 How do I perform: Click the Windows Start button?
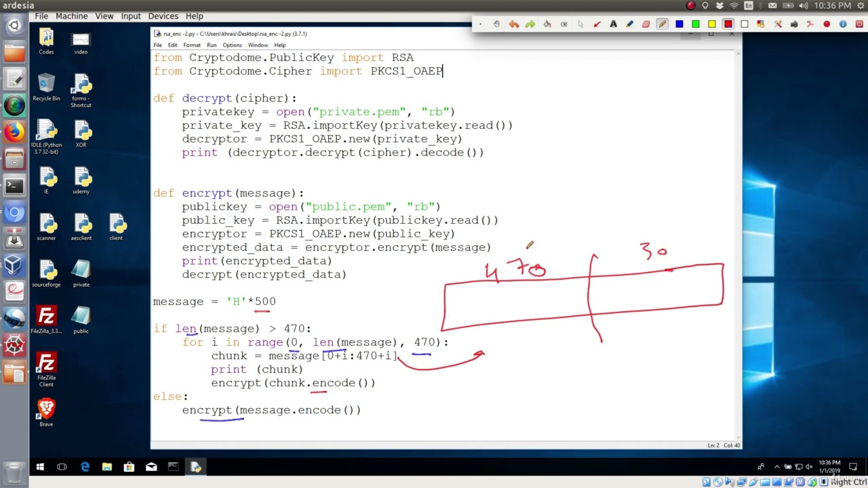click(40, 467)
